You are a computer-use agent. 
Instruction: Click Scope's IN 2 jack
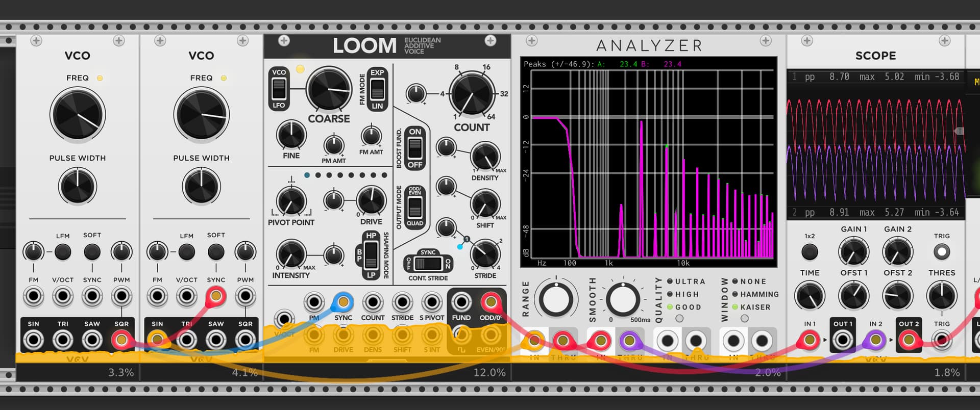point(876,340)
